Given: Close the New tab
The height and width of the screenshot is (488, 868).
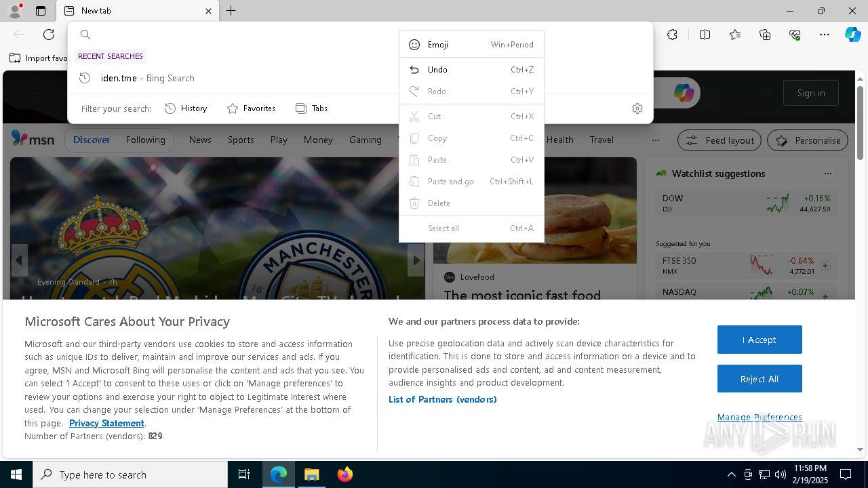Looking at the screenshot, I should coord(208,11).
